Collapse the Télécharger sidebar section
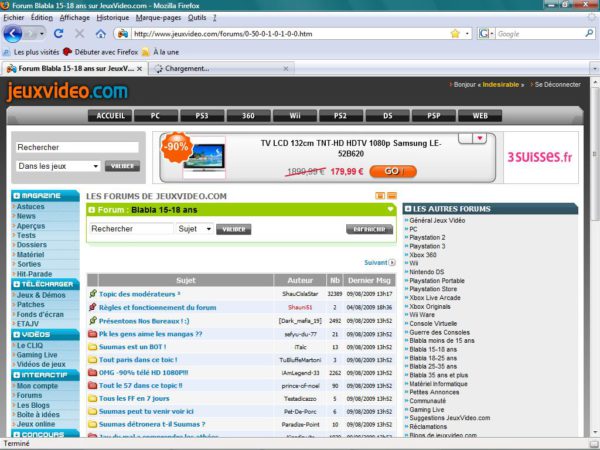The height and width of the screenshot is (450, 600). point(16,284)
